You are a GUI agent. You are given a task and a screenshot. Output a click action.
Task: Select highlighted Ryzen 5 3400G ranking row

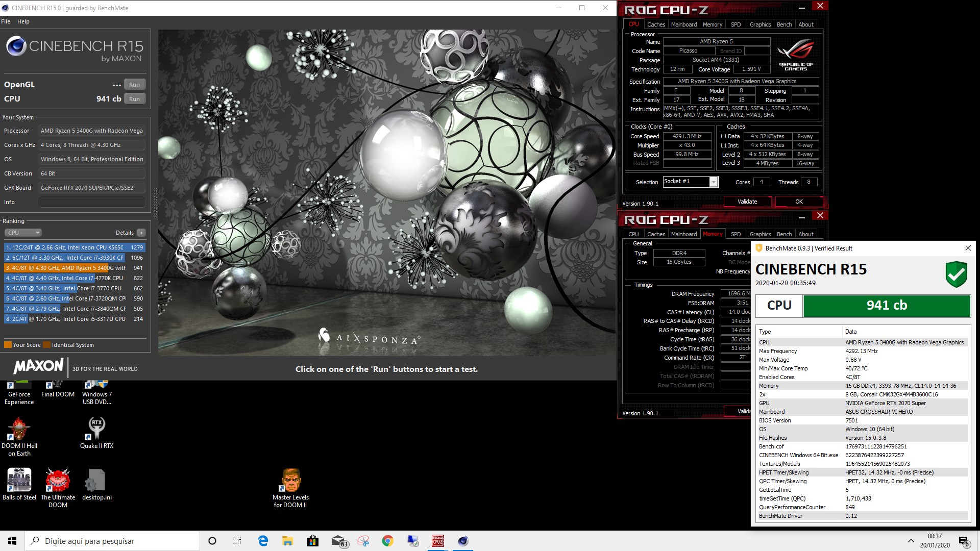[75, 268]
